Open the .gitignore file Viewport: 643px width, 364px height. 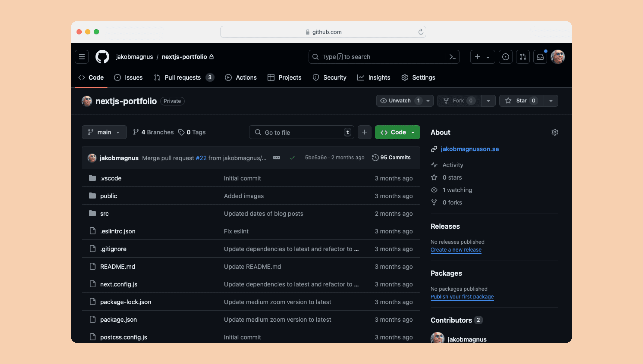click(x=113, y=249)
